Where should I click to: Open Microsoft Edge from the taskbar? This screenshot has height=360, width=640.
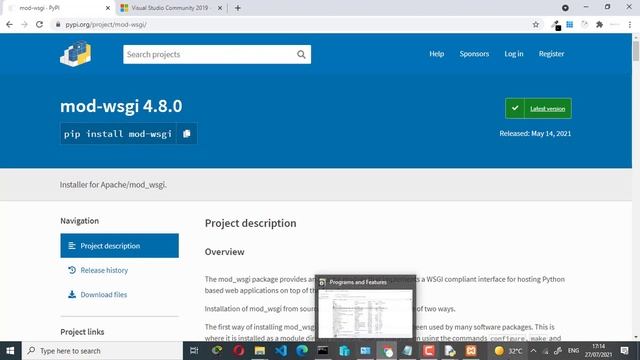302,351
